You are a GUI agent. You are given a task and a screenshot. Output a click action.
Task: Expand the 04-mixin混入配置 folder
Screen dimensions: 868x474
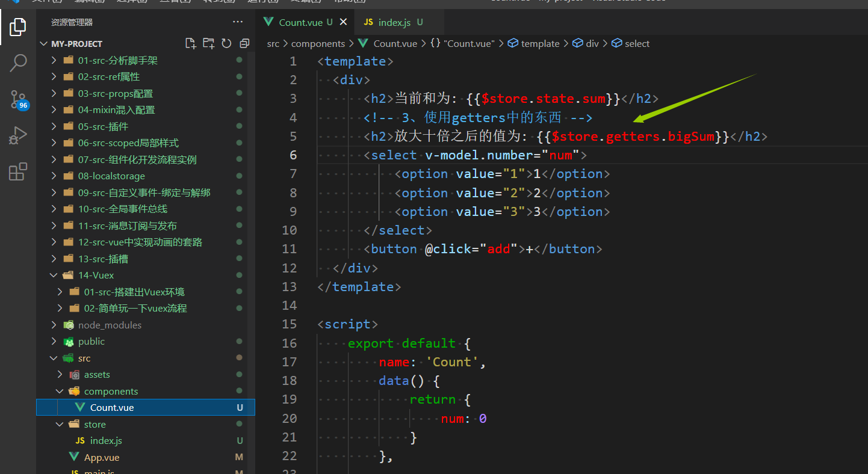[146, 110]
